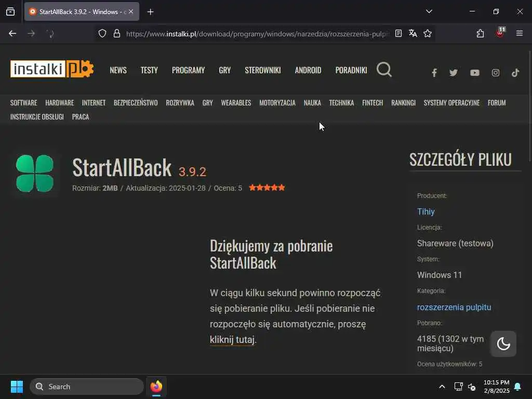Go to the ROZRYWKA category

coord(180,102)
